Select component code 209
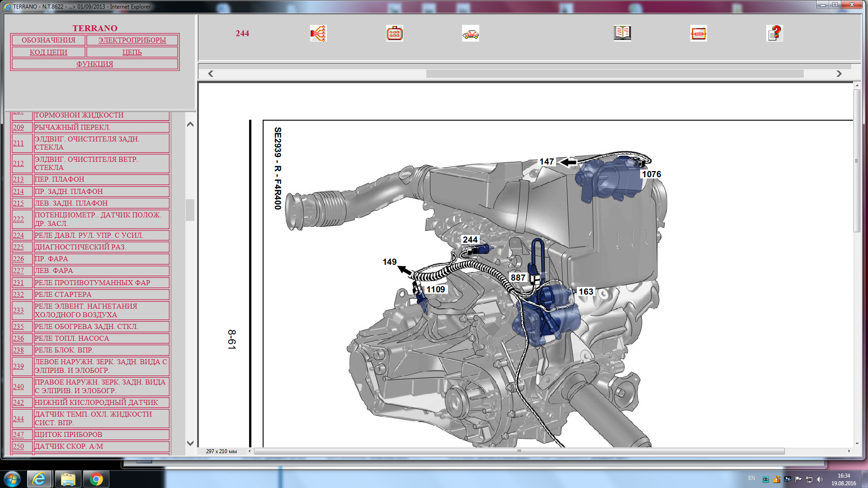 coord(19,127)
